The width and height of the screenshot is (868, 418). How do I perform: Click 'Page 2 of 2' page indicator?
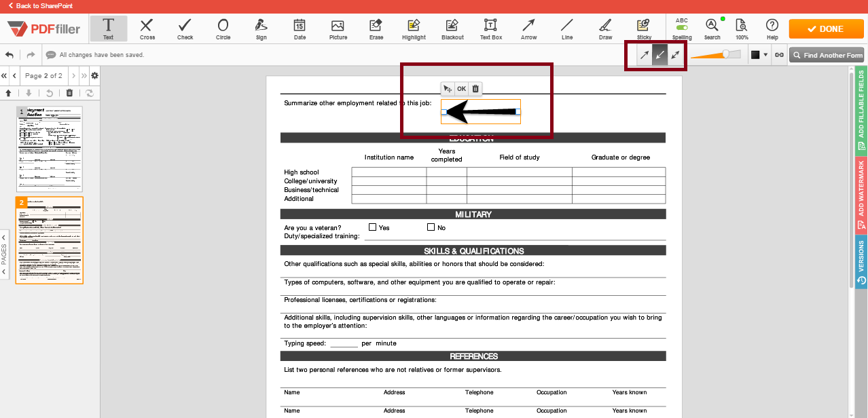point(43,75)
